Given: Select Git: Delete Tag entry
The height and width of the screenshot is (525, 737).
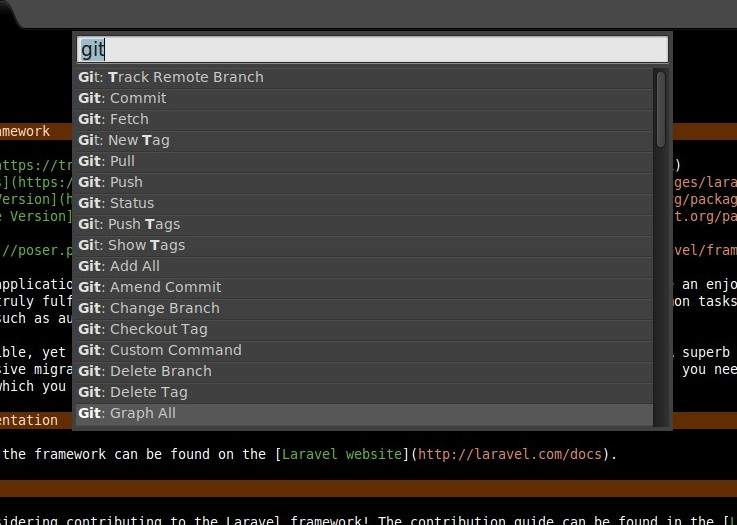Looking at the screenshot, I should tap(364, 392).
